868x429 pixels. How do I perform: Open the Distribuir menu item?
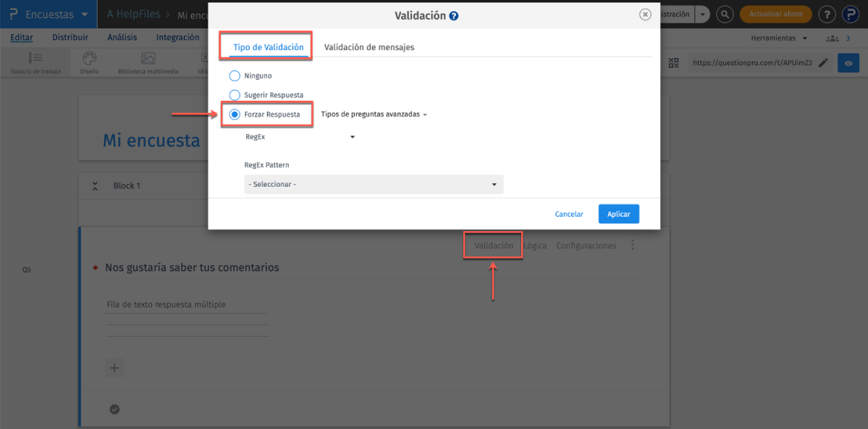69,37
